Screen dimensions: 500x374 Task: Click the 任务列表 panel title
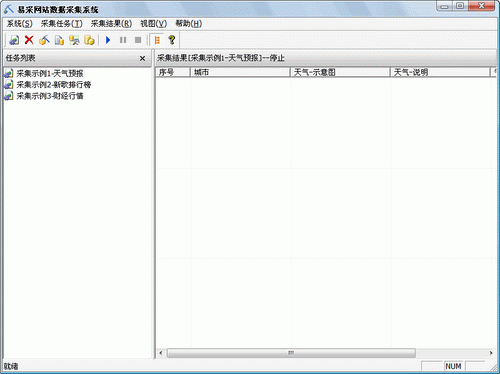pos(20,58)
